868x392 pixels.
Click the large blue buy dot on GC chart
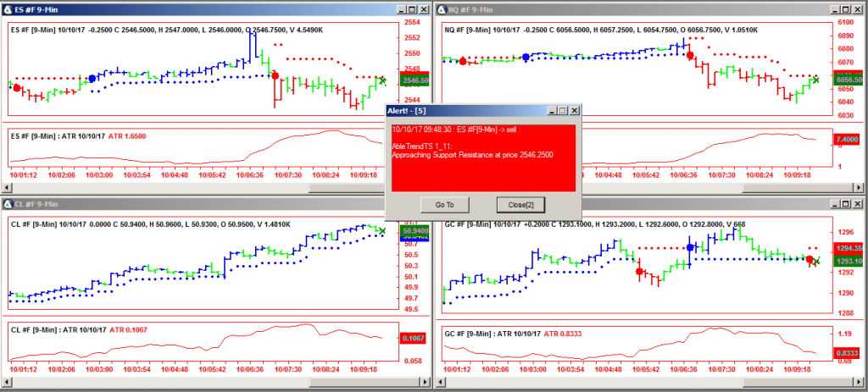[x=690, y=247]
